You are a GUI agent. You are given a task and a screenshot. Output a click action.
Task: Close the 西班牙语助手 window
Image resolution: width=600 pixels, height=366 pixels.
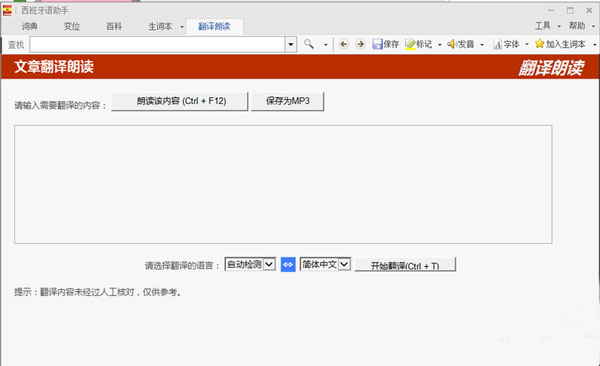[x=589, y=10]
